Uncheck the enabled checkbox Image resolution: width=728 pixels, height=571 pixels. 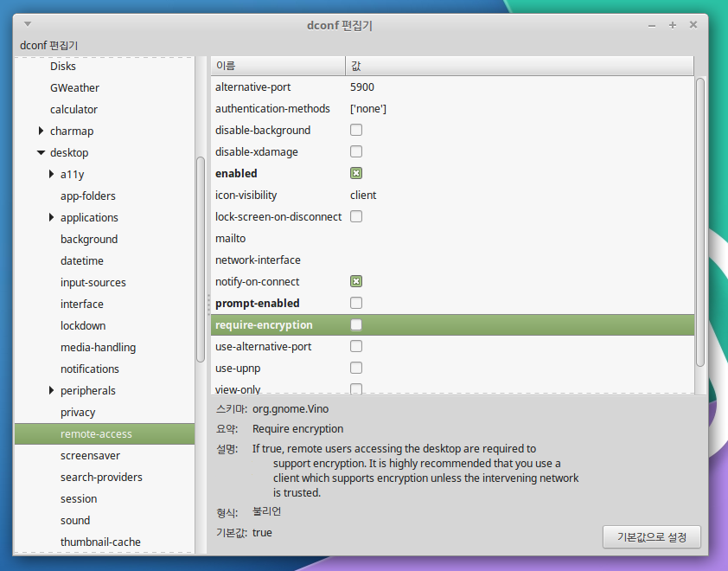pos(356,174)
